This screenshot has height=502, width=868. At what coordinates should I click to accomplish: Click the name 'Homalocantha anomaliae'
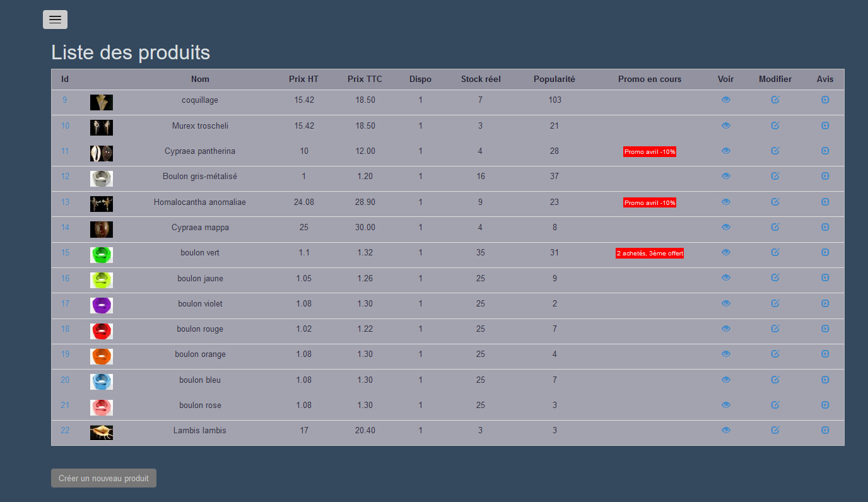(x=200, y=202)
